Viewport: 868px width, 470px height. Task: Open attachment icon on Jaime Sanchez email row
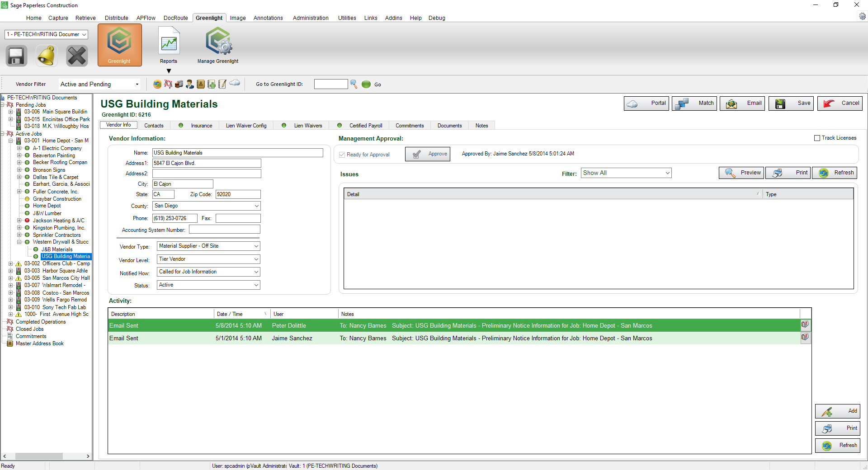(x=805, y=337)
